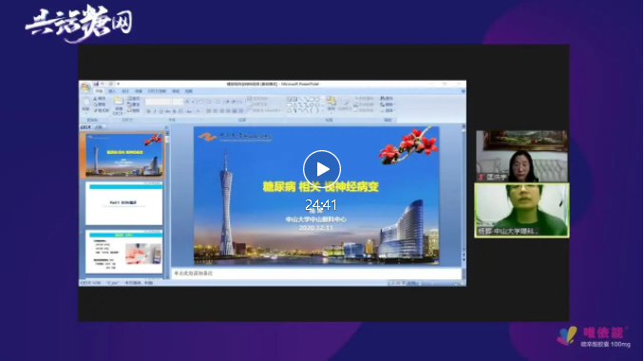Click the Arrange icon in Drawing group
This screenshot has height=361, width=644.
331,104
